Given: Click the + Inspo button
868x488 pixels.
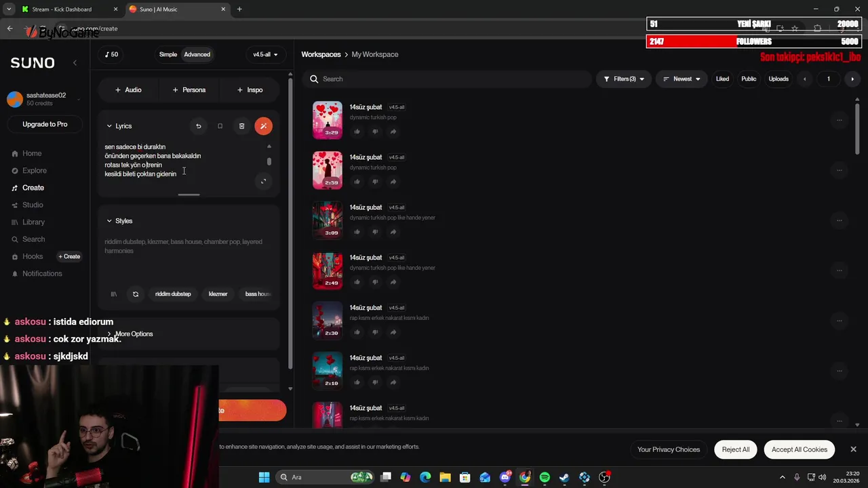Looking at the screenshot, I should tap(250, 89).
